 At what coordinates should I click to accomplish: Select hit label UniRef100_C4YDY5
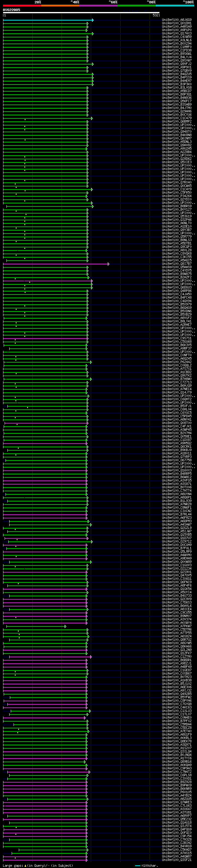177,271
